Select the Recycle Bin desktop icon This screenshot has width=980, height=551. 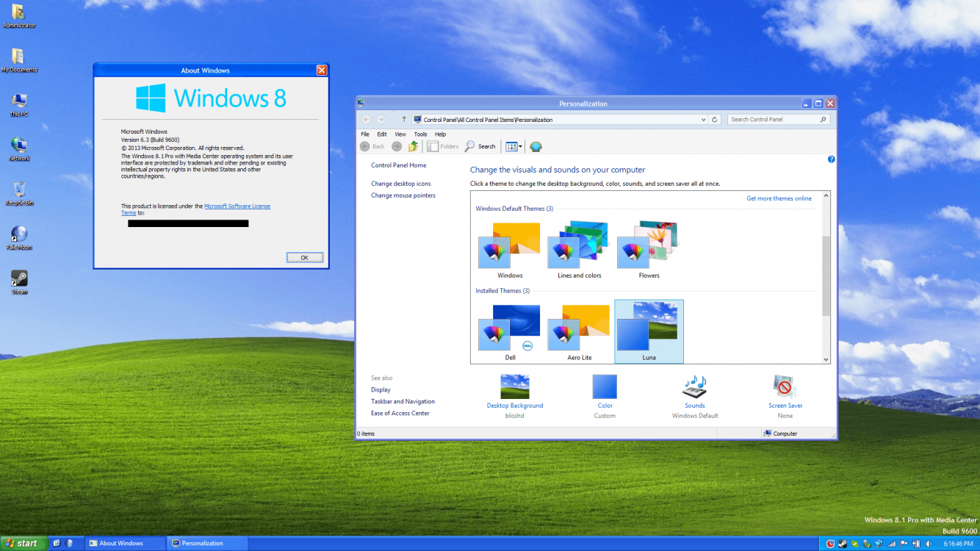19,193
